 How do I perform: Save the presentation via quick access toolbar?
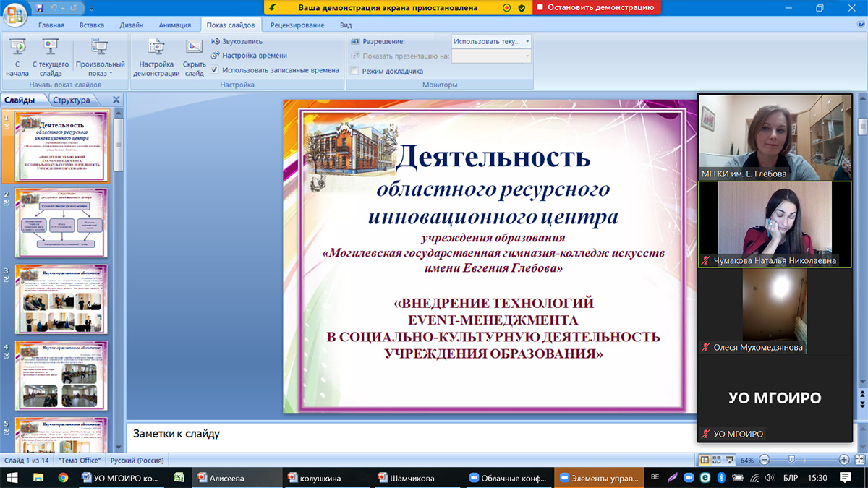40,8
